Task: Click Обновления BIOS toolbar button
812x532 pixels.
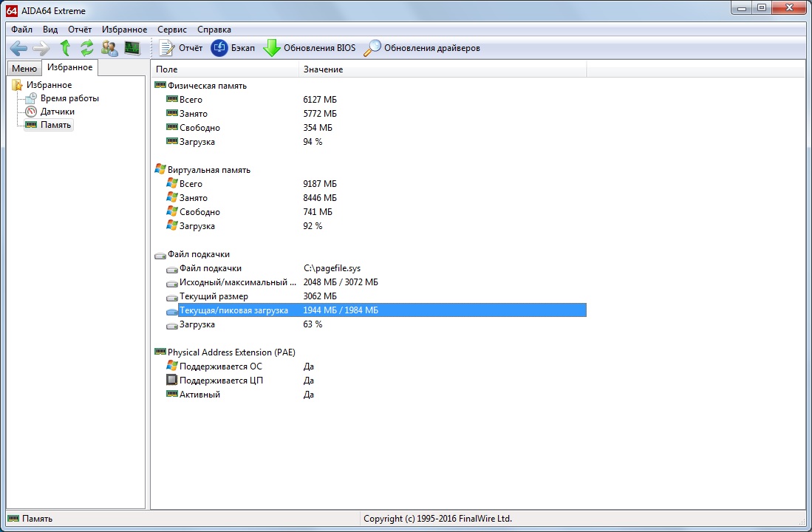Action: pyautogui.click(x=309, y=48)
